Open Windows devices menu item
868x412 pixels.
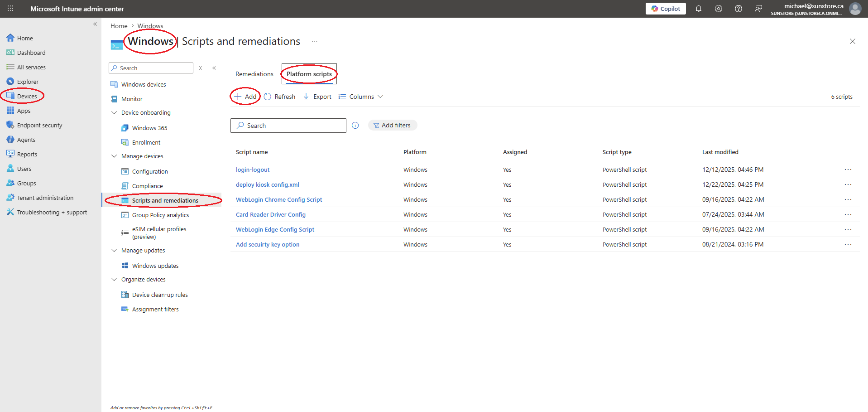[144, 84]
